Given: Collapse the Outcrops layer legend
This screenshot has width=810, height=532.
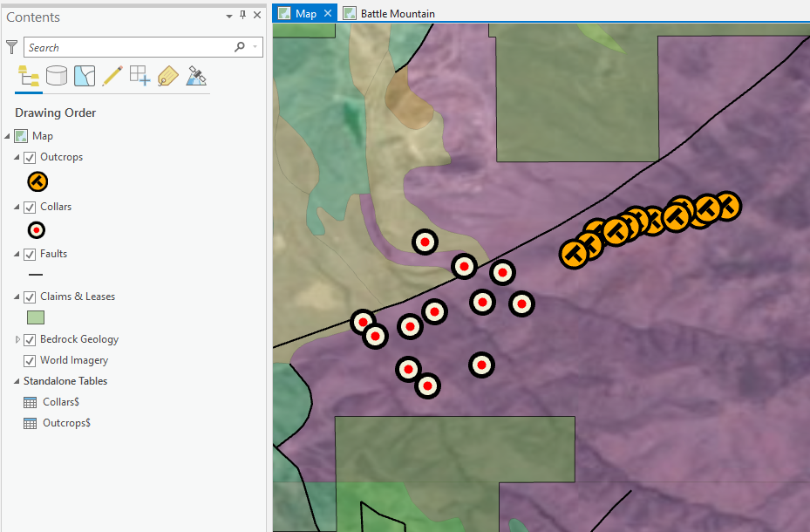Looking at the screenshot, I should pyautogui.click(x=17, y=157).
